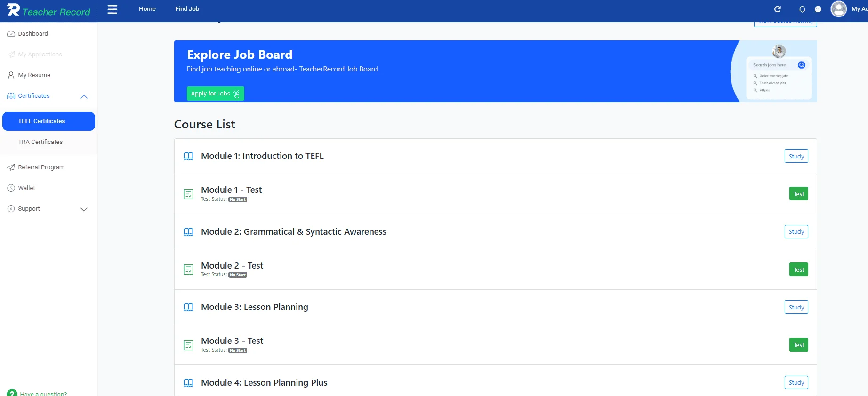Screen dimensions: 868x396
Task: Click the Have a question link
Action: pos(43,394)
